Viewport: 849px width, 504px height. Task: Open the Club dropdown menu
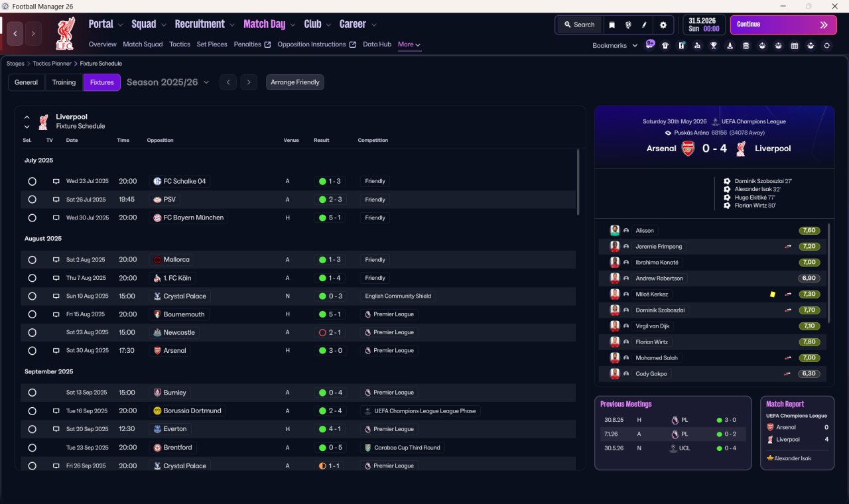click(x=318, y=24)
